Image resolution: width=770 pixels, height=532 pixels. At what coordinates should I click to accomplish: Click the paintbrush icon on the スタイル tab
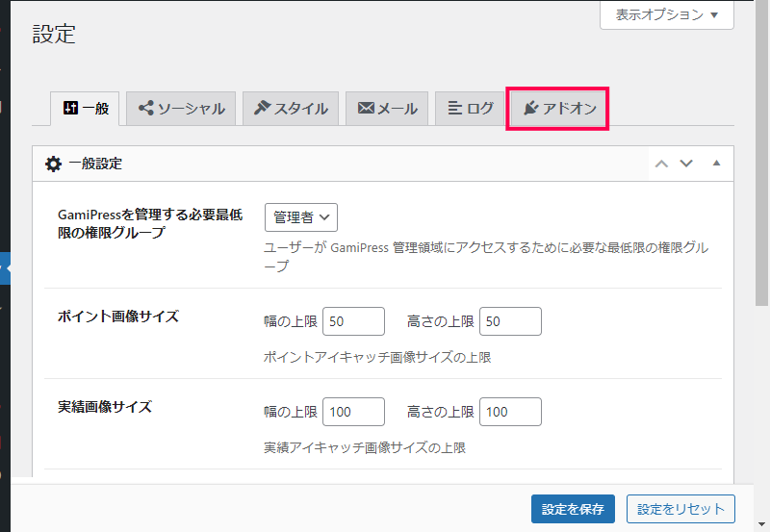click(x=262, y=108)
